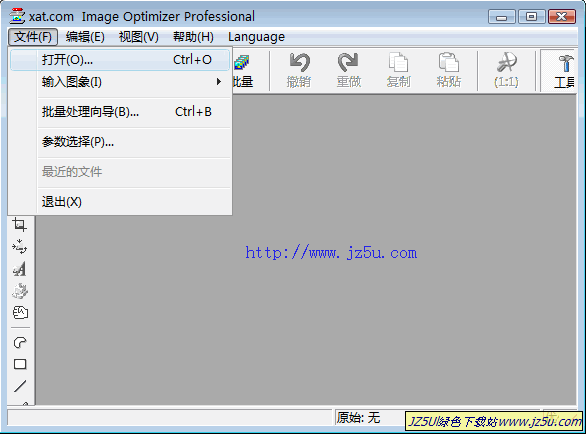This screenshot has height=434, width=586.
Task: Launch 批量处理向导(B)... menu entry
Action: coord(120,112)
